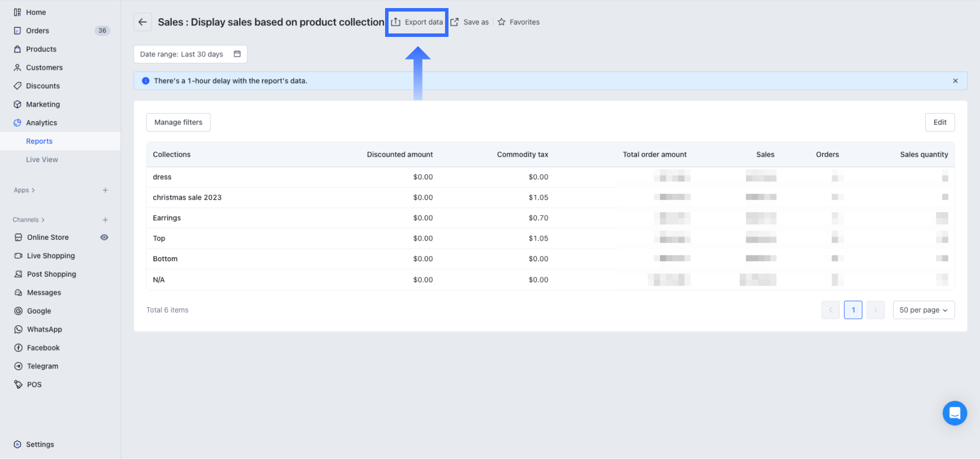The width and height of the screenshot is (980, 459).
Task: Expand the Apps section chevron
Action: coord(33,190)
